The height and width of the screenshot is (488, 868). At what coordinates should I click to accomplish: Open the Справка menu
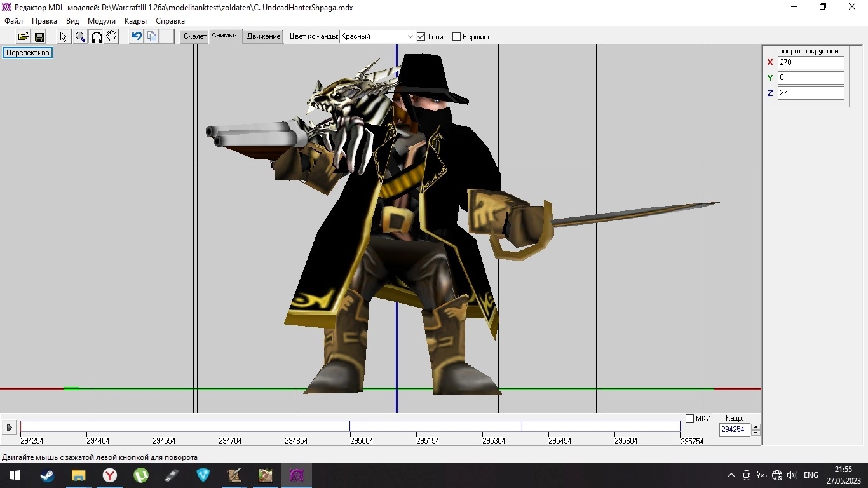click(170, 21)
